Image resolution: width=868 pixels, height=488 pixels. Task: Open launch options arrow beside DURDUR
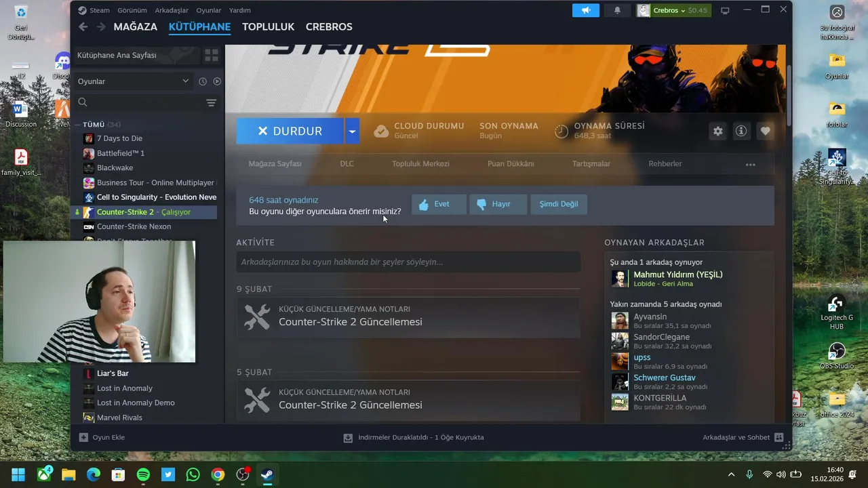point(352,131)
